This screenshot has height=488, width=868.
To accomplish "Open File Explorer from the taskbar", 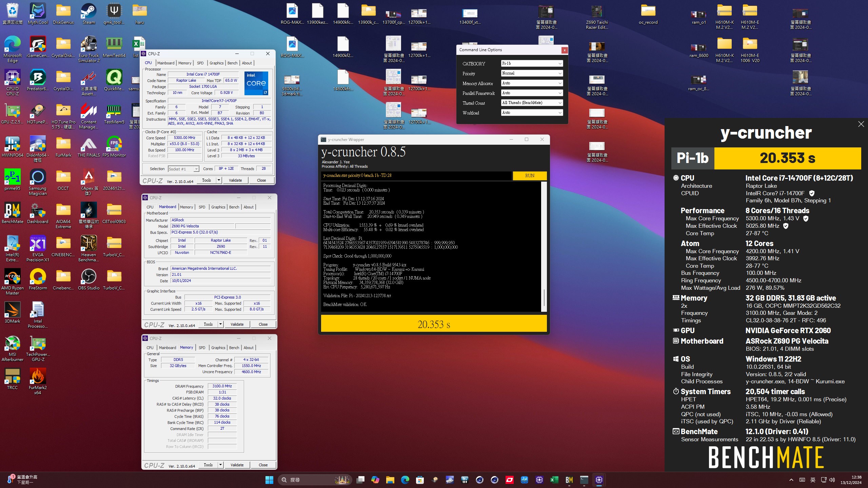I will (x=390, y=480).
